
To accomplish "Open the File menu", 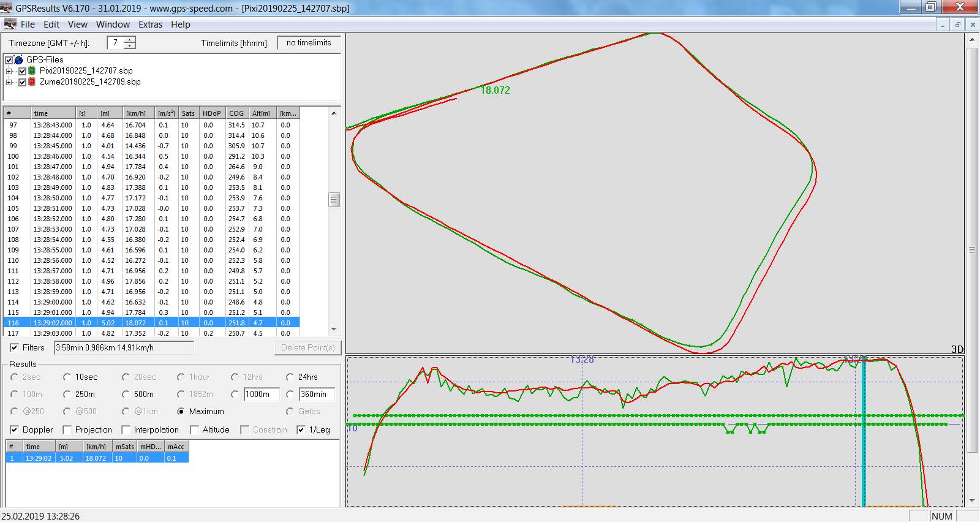I will point(28,25).
